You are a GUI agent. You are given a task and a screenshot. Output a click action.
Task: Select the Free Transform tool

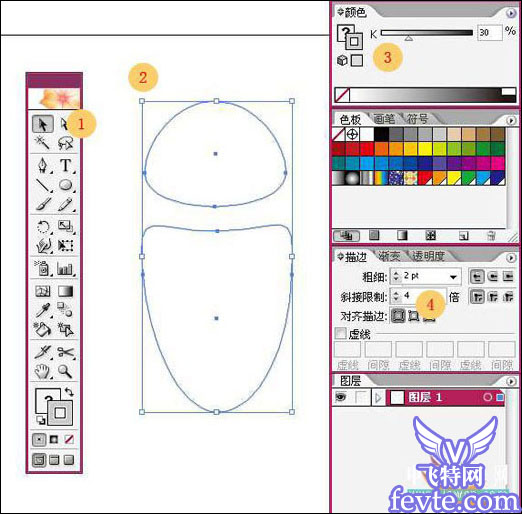click(x=65, y=246)
